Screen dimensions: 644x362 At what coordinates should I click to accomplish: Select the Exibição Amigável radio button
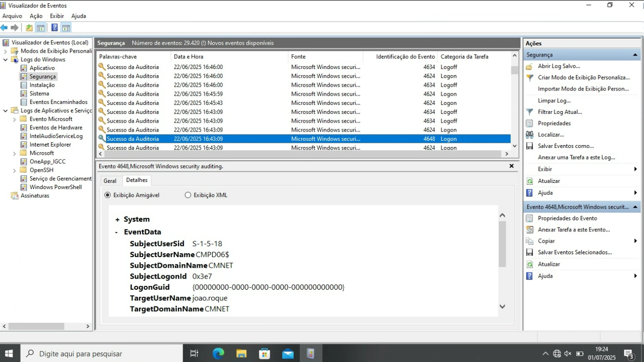click(x=107, y=195)
